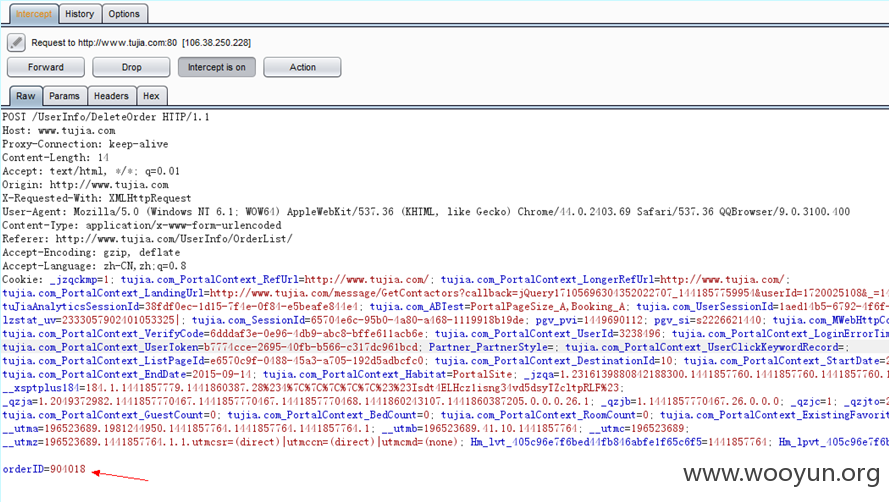Click the __utma cookie line
The height and width of the screenshot is (502, 889).
(187, 429)
